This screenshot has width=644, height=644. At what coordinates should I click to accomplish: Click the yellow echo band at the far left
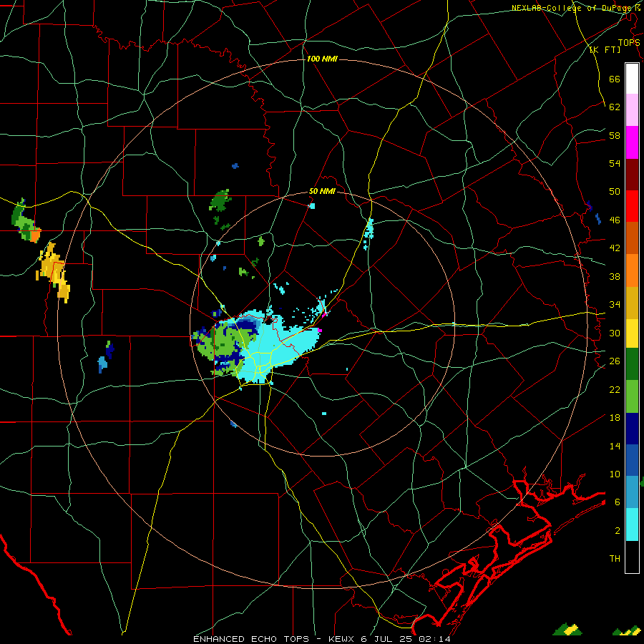[x=54, y=271]
